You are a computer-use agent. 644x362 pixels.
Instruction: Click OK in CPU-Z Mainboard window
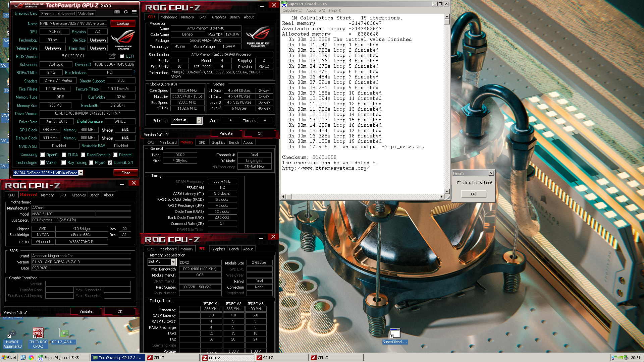[120, 311]
